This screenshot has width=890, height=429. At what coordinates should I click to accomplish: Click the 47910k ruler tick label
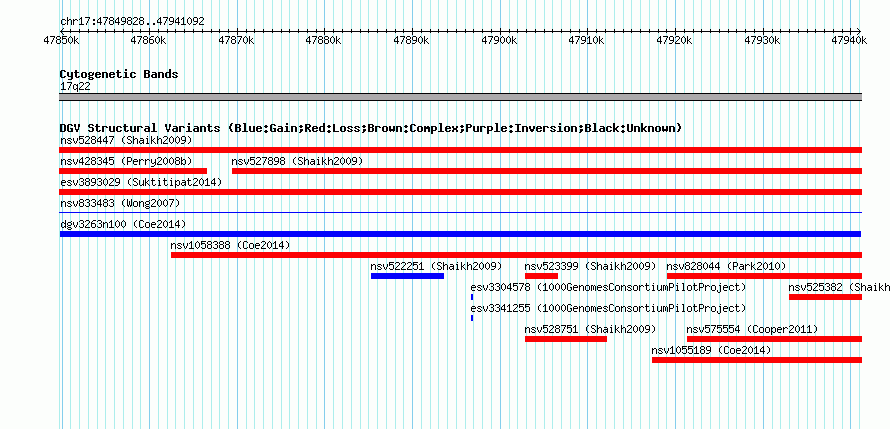[586, 40]
